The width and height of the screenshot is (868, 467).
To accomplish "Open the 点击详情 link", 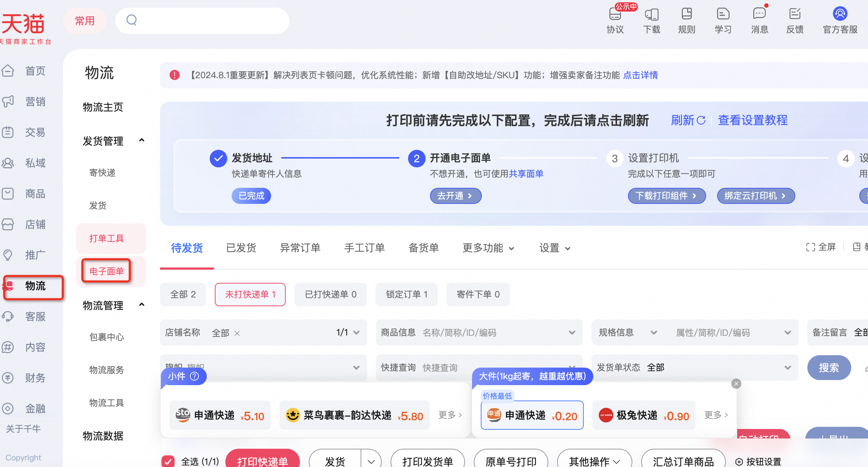I will (640, 75).
